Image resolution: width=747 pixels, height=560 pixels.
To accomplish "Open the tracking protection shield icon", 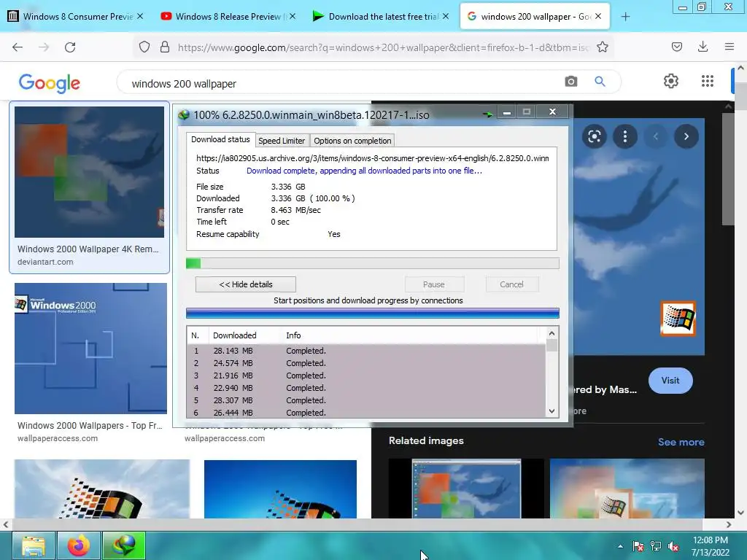I will pos(144,47).
